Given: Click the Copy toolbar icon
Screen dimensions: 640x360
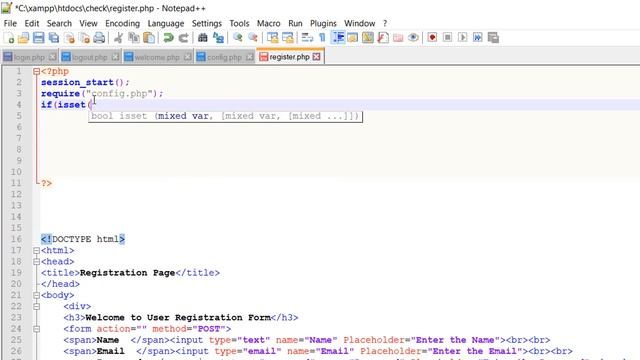Looking at the screenshot, I should (x=134, y=38).
